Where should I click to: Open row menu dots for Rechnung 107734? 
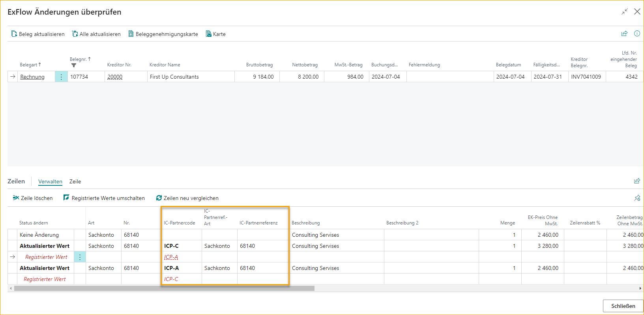(61, 77)
